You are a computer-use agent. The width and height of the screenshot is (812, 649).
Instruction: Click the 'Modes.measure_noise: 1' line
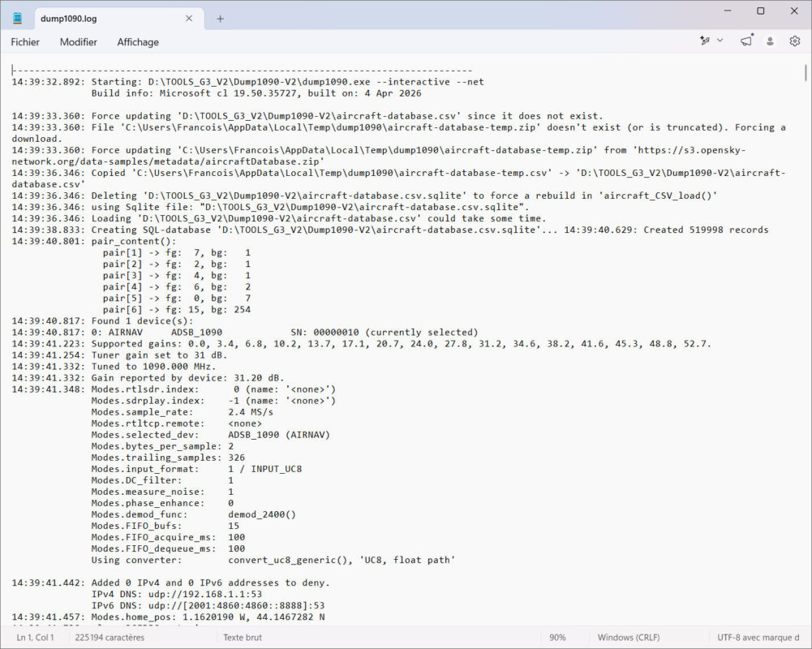point(162,492)
